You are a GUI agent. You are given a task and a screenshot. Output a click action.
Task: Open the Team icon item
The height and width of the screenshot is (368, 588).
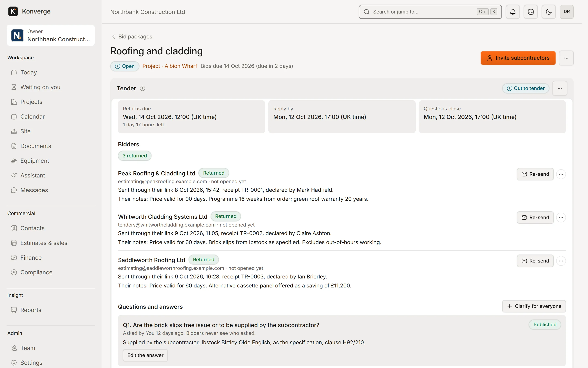tap(51, 348)
